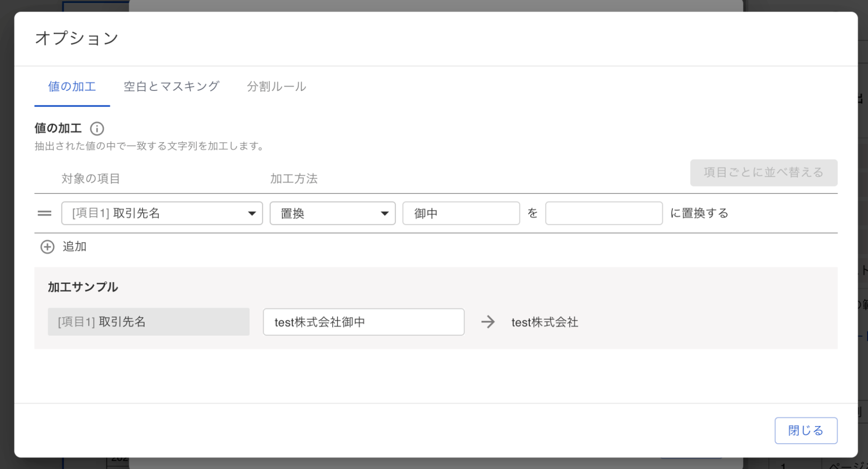Click the 加工サンプル heading
Screen dimensions: 868x469
tap(83, 287)
